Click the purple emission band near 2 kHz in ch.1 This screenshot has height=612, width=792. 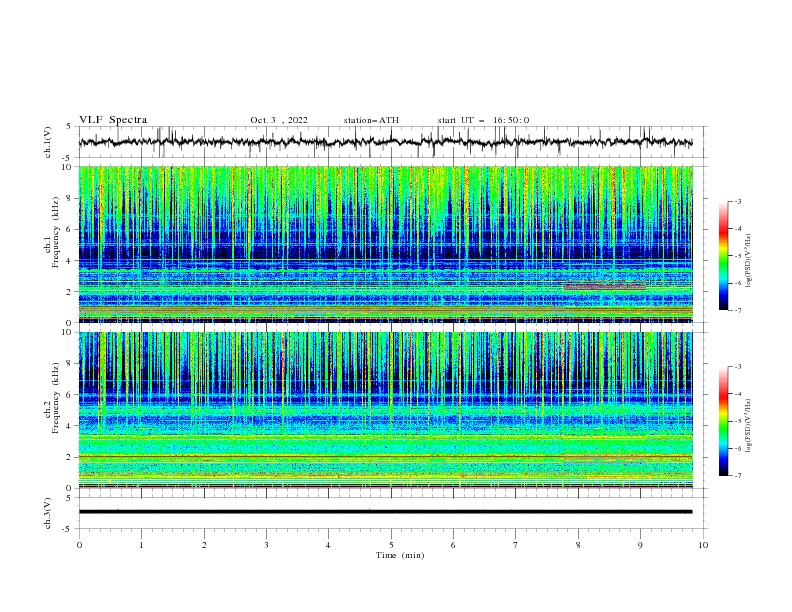coord(605,286)
